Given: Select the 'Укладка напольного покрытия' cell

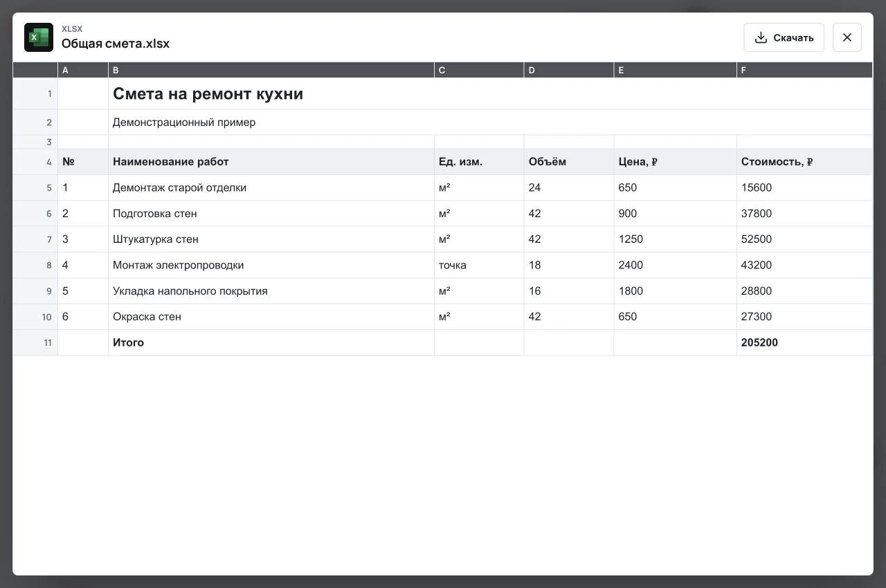Looking at the screenshot, I should pyautogui.click(x=271, y=291).
